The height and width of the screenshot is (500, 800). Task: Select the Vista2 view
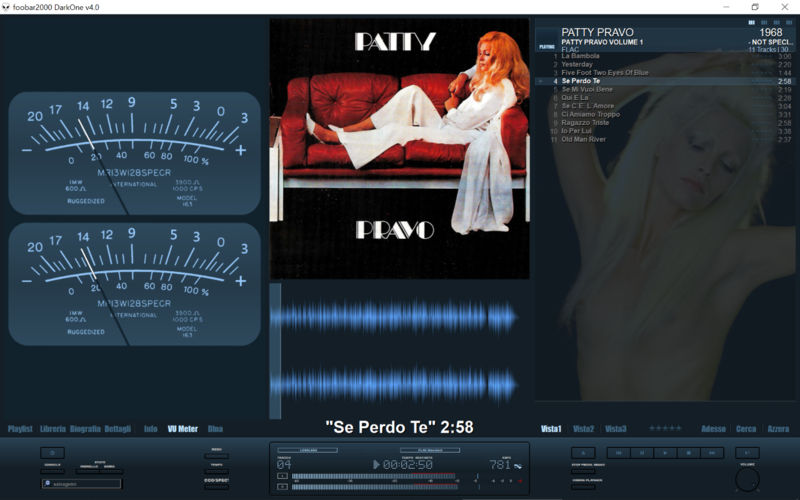(583, 429)
